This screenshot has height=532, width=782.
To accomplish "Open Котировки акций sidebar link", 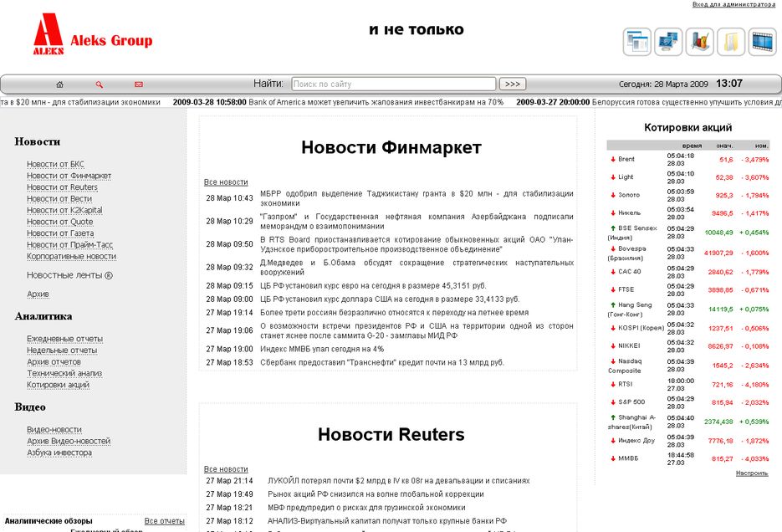I will (x=58, y=385).
